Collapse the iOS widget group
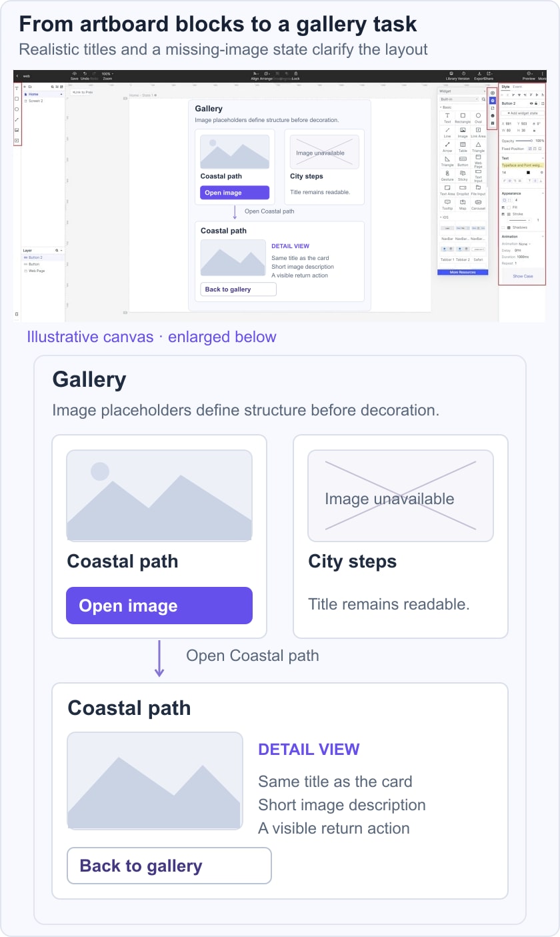 (444, 217)
